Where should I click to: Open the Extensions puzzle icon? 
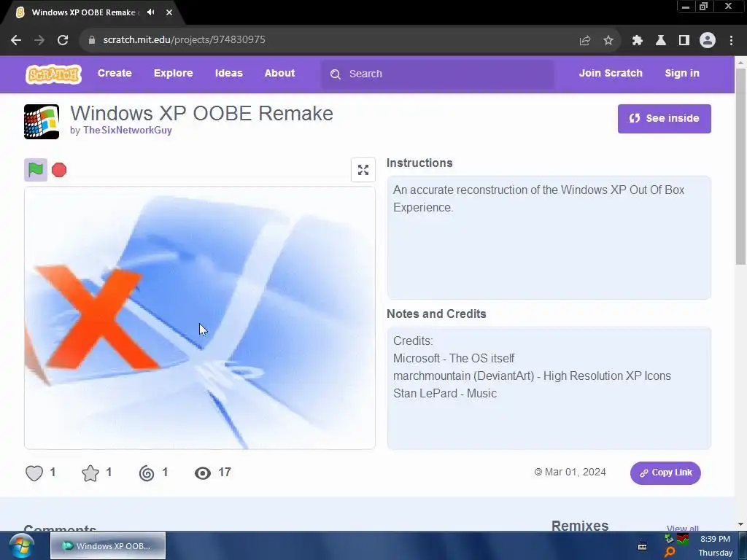coord(638,41)
